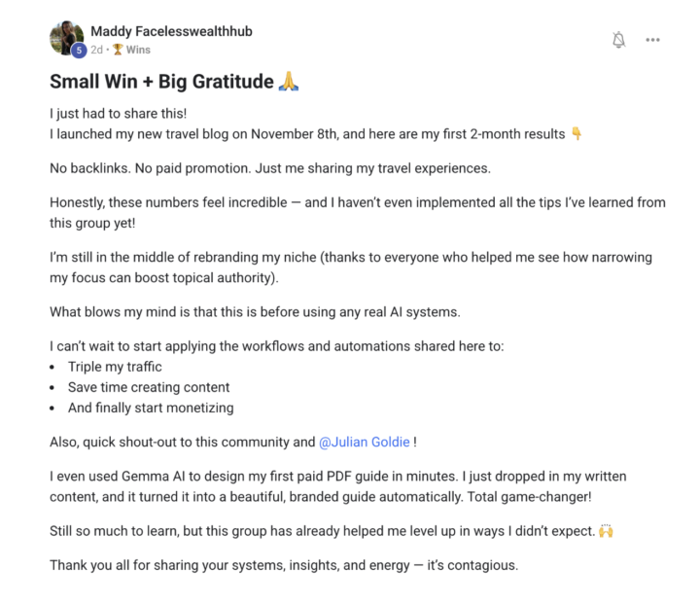Image resolution: width=700 pixels, height=605 pixels.
Task: Click the Small Win + Big Gratitude title
Action: pyautogui.click(x=161, y=82)
